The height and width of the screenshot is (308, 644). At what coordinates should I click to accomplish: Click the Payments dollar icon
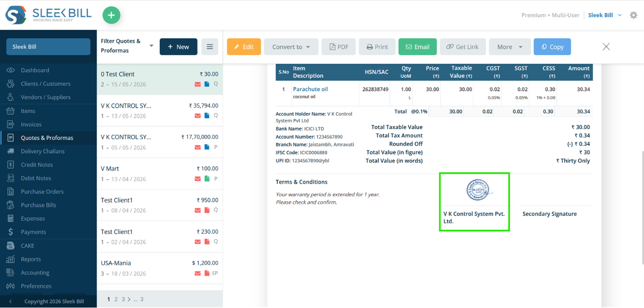tap(11, 232)
